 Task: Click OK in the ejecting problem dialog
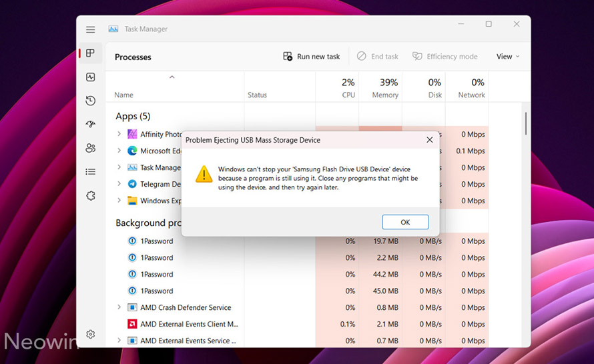tap(405, 222)
